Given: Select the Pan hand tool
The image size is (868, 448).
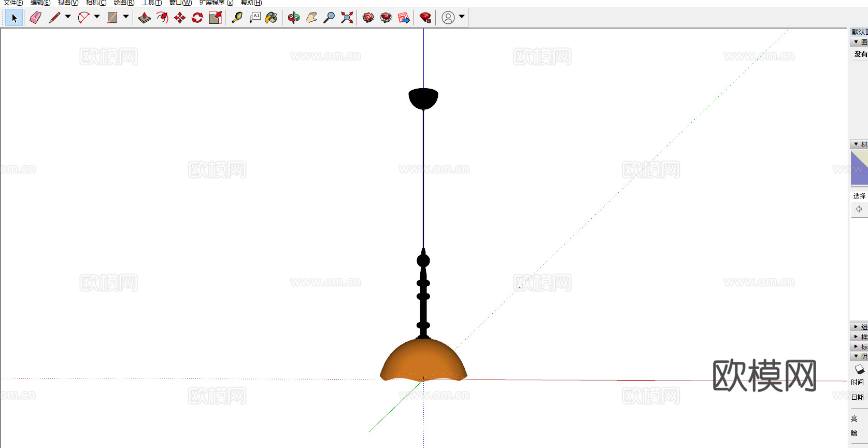Looking at the screenshot, I should point(311,18).
